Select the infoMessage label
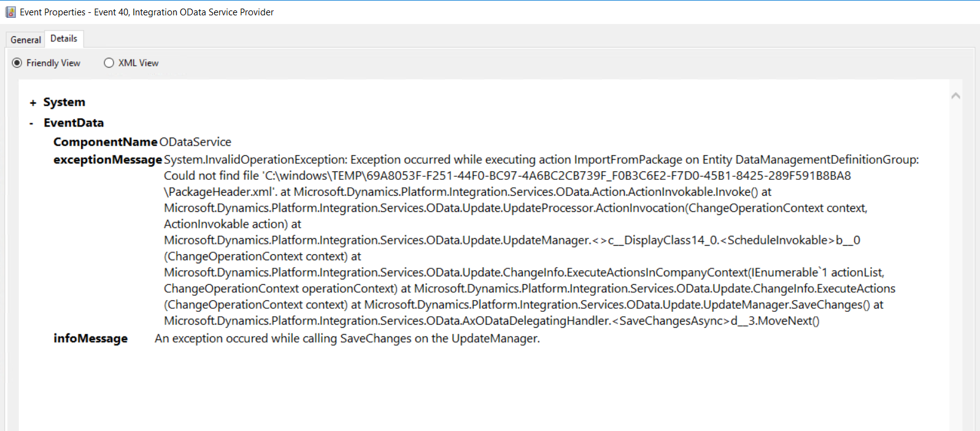This screenshot has height=431, width=980. point(90,338)
